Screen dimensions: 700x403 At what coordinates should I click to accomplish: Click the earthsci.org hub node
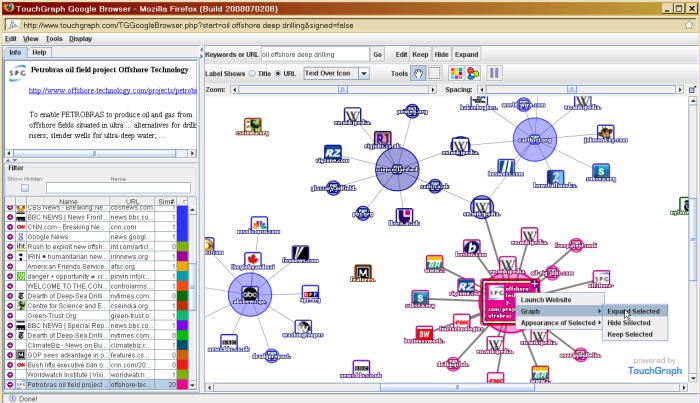click(535, 139)
